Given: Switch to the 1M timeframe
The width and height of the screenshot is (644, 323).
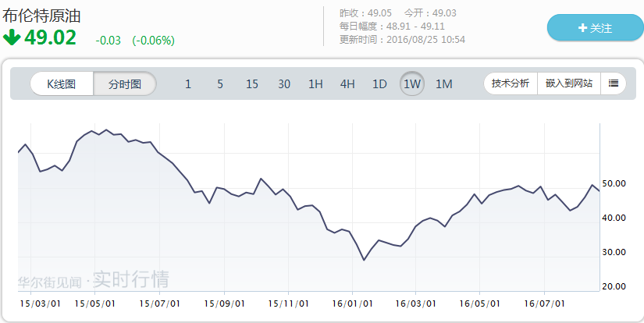Looking at the screenshot, I should click(x=443, y=84).
